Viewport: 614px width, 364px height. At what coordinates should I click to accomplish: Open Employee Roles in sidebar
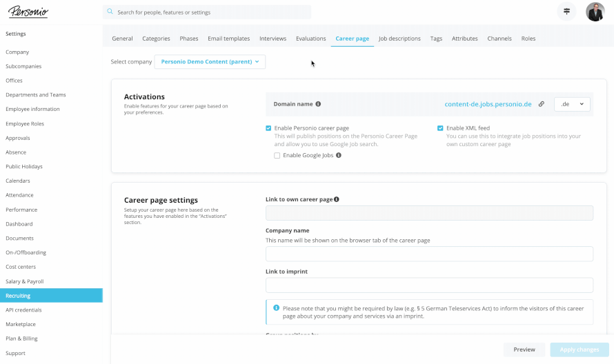point(25,123)
